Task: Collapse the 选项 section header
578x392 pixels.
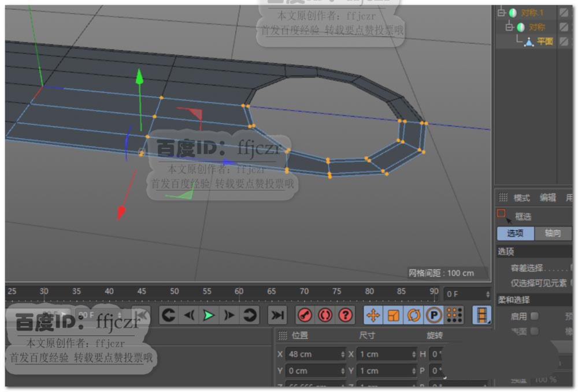Action: tap(535, 251)
